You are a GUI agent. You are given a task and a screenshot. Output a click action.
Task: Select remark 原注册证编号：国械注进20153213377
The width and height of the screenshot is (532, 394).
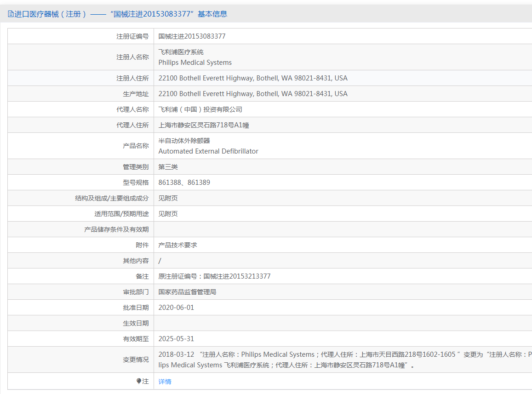coord(214,276)
